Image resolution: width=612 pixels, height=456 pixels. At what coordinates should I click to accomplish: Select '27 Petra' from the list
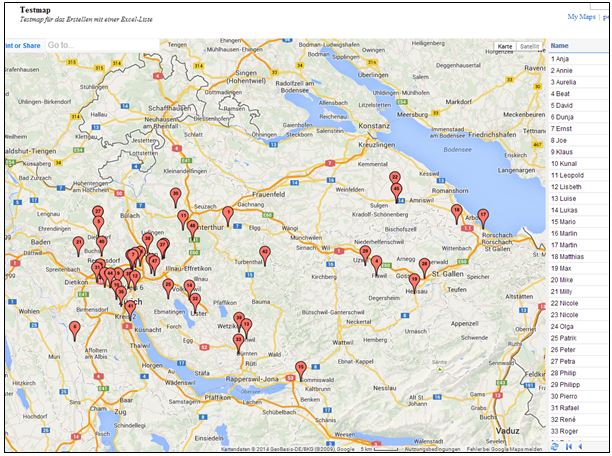click(x=579, y=362)
